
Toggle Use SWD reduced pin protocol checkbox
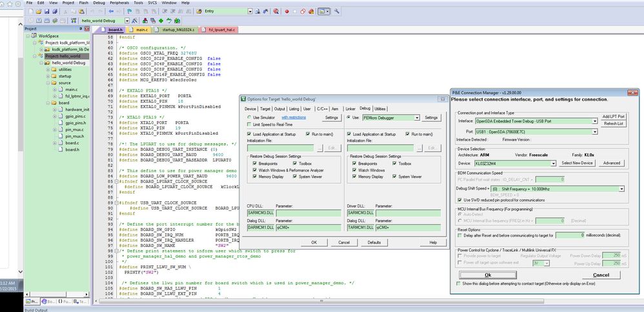click(459, 200)
